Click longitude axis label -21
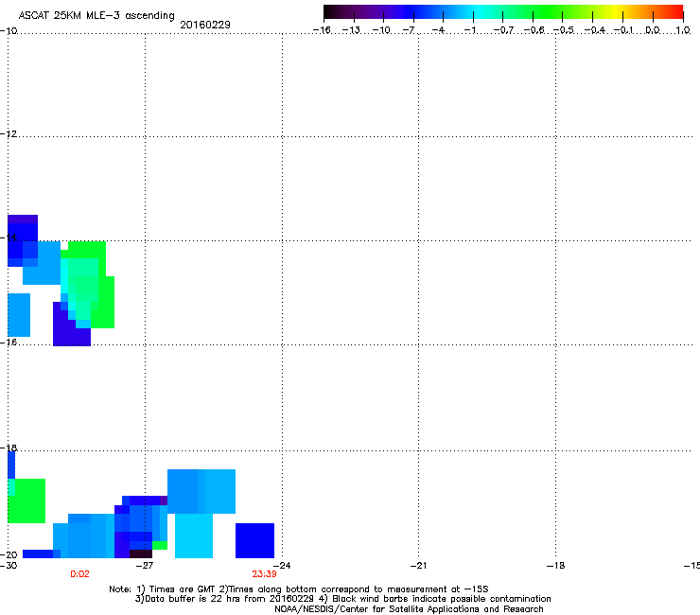Screen dimensions: 700x615 (x=419, y=566)
